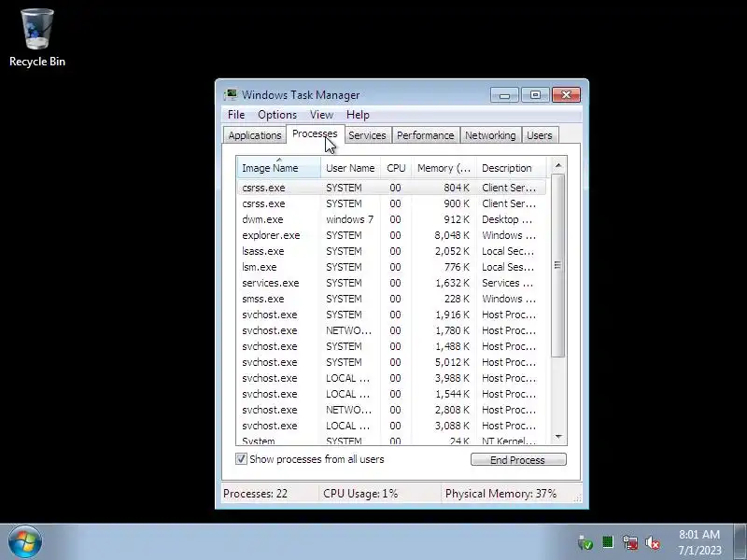This screenshot has width=747, height=560.
Task: Sort by the Image Name column header
Action: [278, 168]
